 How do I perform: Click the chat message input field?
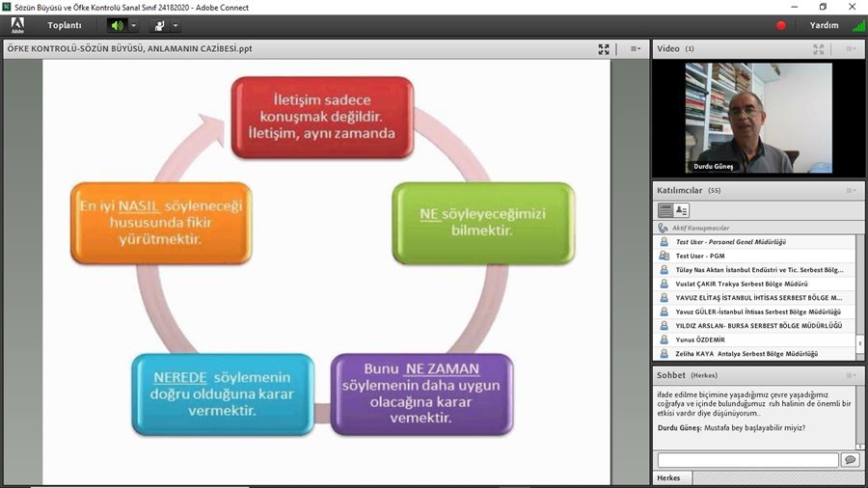pos(747,460)
